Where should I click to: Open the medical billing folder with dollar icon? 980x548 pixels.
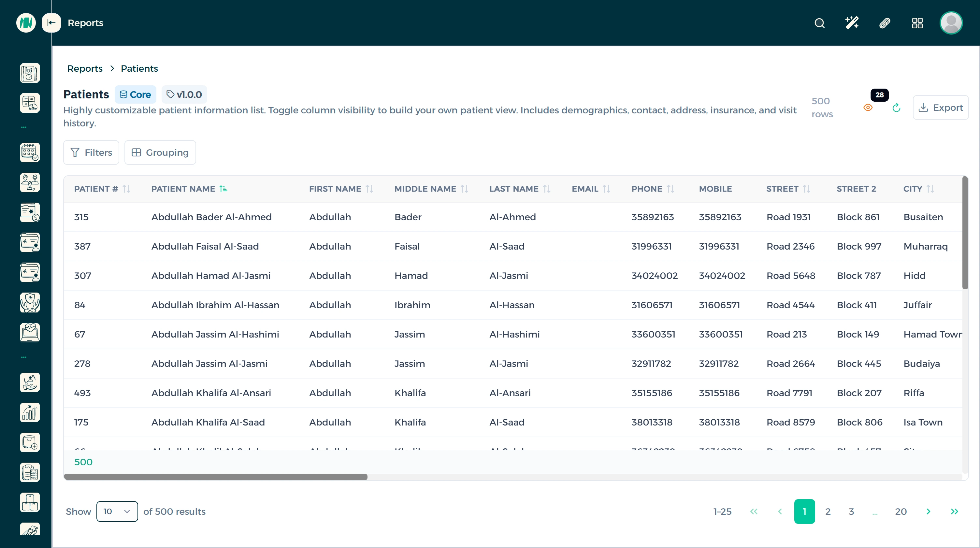click(30, 212)
